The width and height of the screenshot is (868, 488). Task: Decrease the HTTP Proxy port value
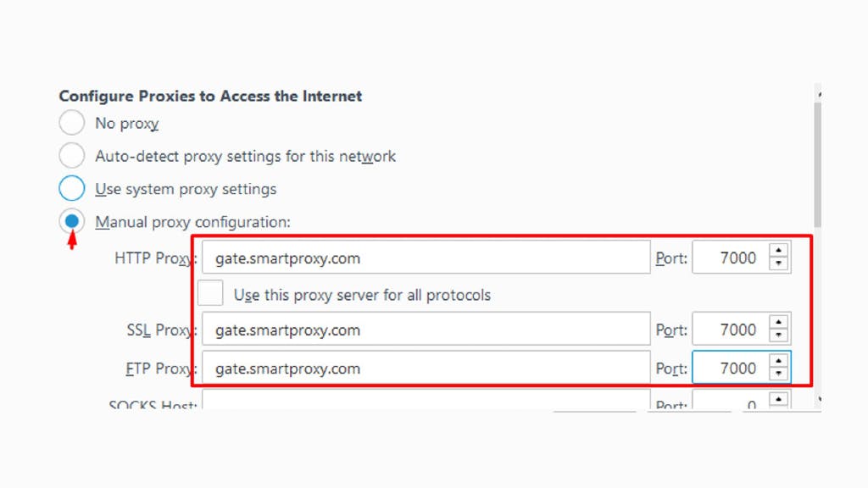click(x=778, y=263)
